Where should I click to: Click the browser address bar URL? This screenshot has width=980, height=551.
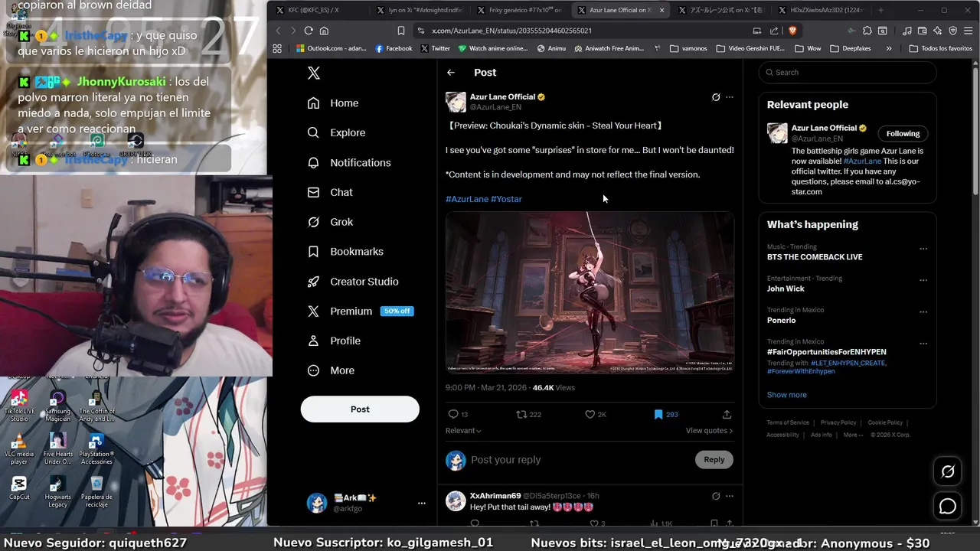pyautogui.click(x=582, y=31)
